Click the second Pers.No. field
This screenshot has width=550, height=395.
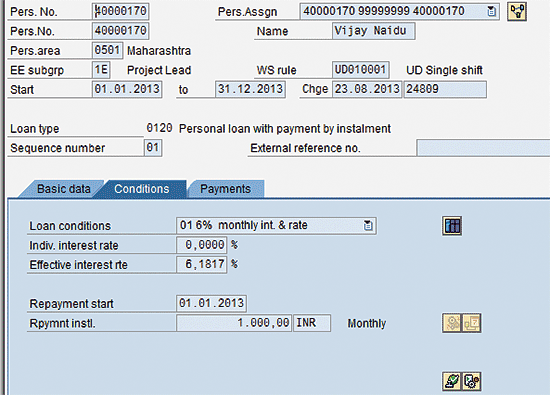point(120,31)
